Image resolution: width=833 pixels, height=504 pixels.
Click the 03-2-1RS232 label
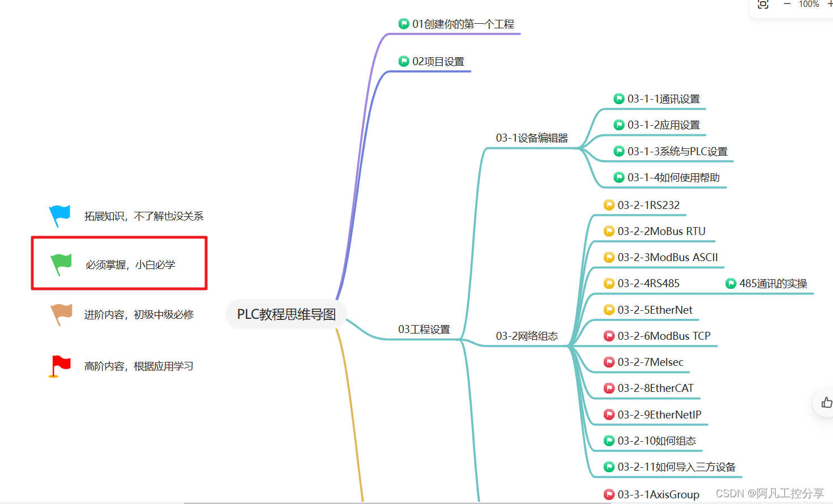point(649,205)
